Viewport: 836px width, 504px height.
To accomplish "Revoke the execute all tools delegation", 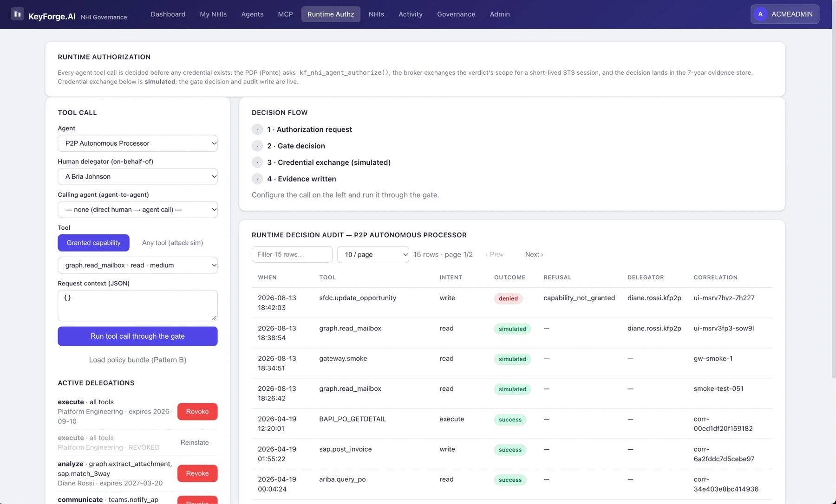I will 197,412.
